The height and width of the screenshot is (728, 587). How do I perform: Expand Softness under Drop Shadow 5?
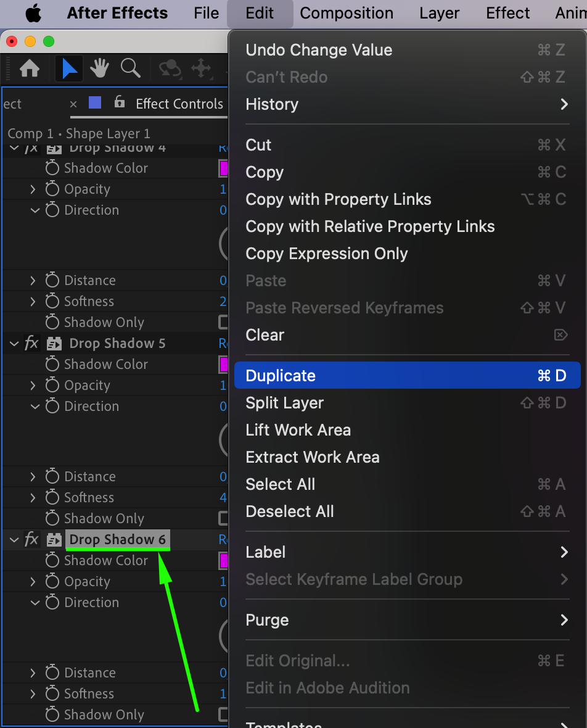[x=33, y=498]
